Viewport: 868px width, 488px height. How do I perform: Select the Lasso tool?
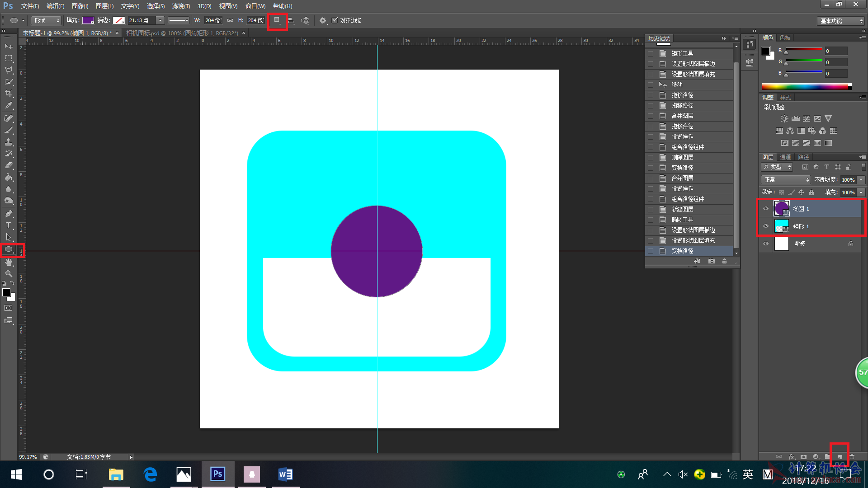point(9,70)
